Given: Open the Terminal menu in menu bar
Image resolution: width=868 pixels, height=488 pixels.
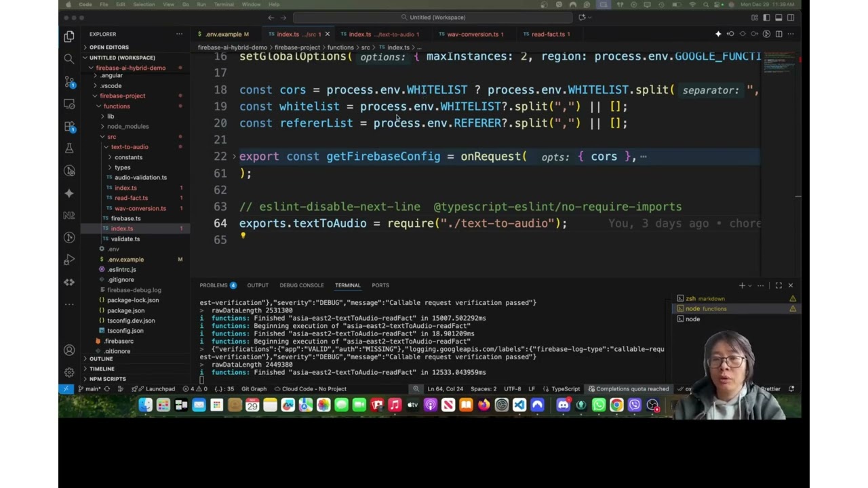Looking at the screenshot, I should point(224,5).
